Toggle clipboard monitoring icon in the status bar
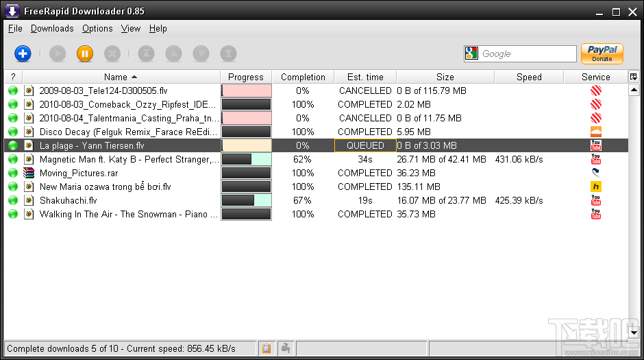 coord(266,348)
